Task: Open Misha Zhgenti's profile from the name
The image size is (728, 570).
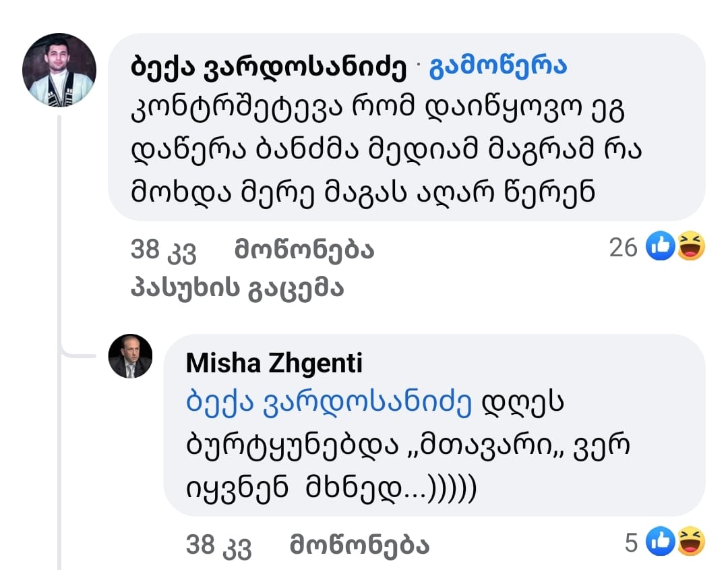Action: click(274, 364)
